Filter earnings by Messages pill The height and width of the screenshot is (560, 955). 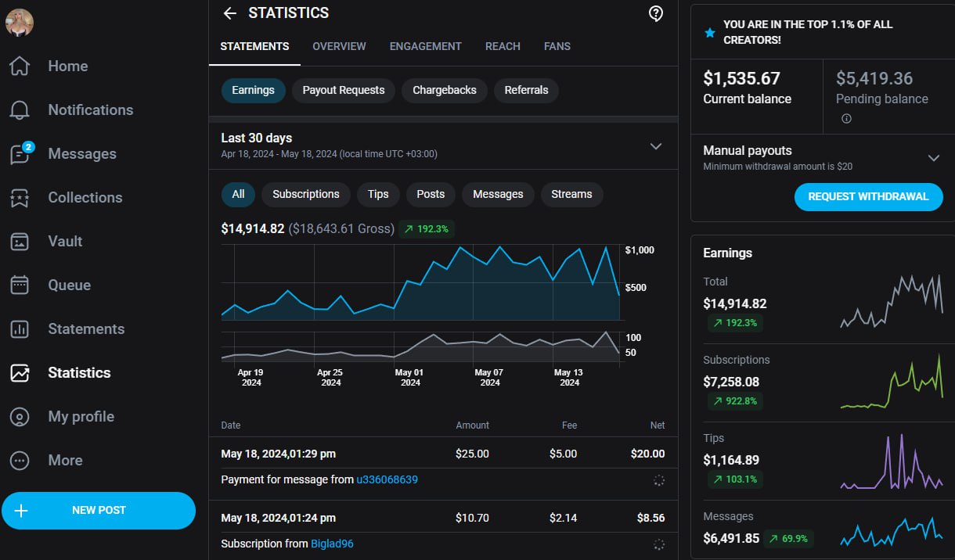498,195
